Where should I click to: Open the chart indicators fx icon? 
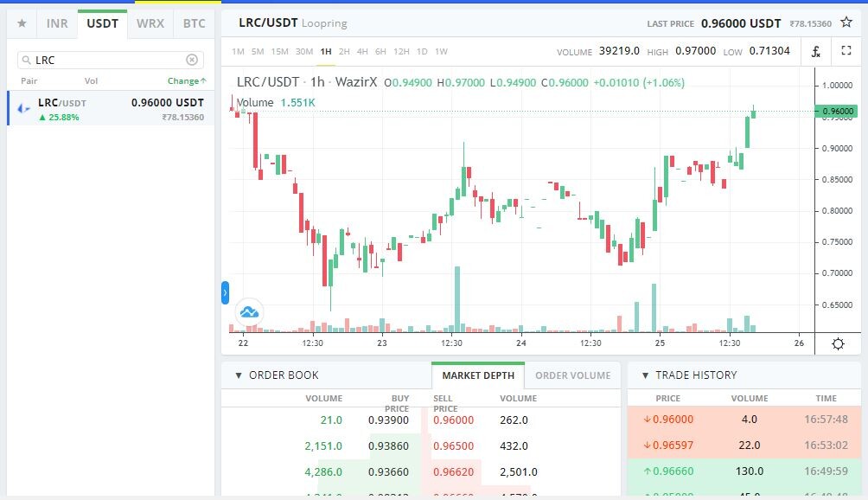tap(816, 52)
